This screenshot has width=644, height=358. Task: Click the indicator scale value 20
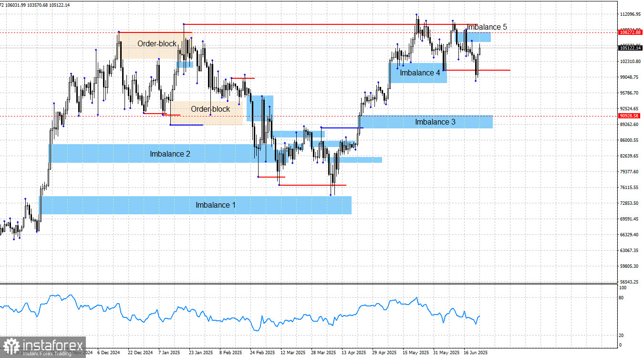click(621, 335)
